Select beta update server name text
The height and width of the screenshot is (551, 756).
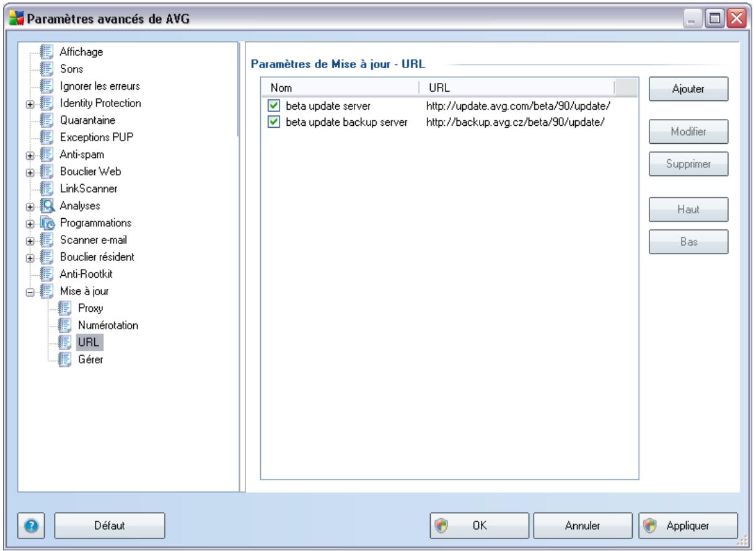pos(328,106)
